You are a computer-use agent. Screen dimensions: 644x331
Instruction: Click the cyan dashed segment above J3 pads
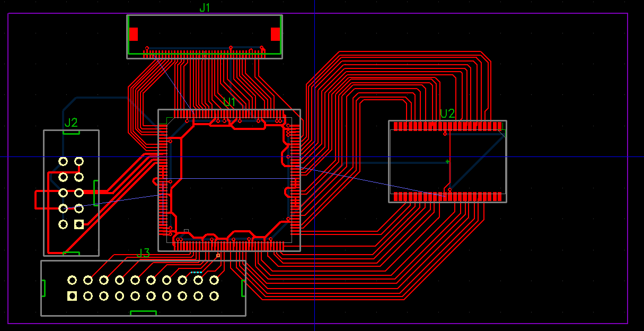[x=196, y=273]
